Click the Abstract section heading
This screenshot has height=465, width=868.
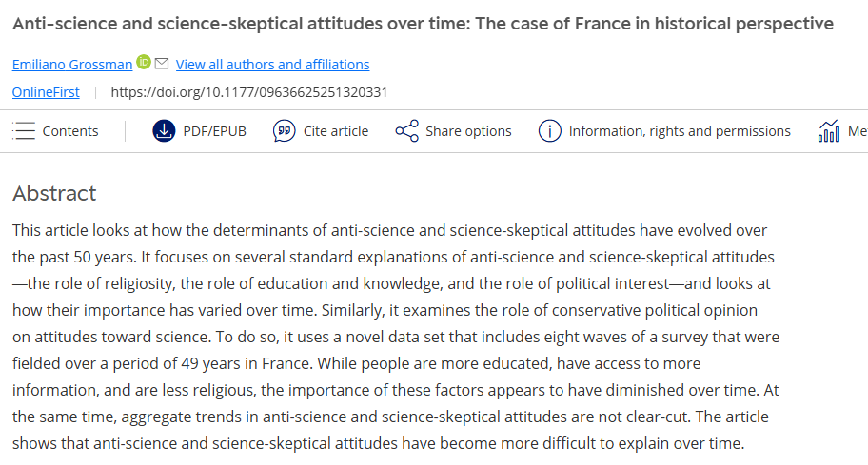click(x=54, y=194)
